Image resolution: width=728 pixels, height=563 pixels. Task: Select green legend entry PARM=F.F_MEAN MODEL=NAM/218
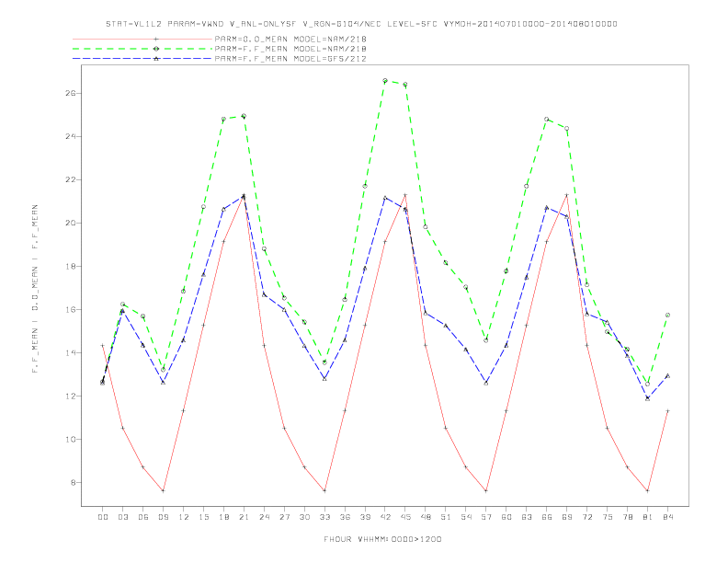tap(290, 49)
